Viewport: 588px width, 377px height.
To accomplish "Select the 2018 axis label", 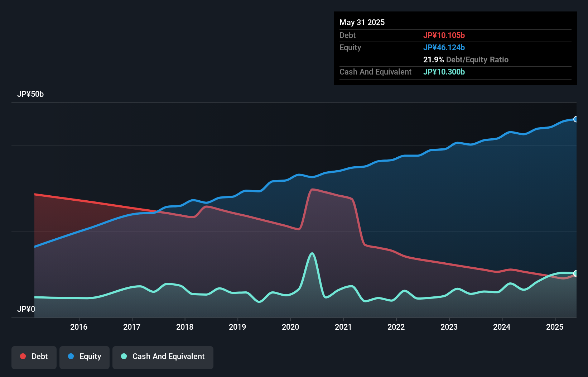I will [x=185, y=327].
